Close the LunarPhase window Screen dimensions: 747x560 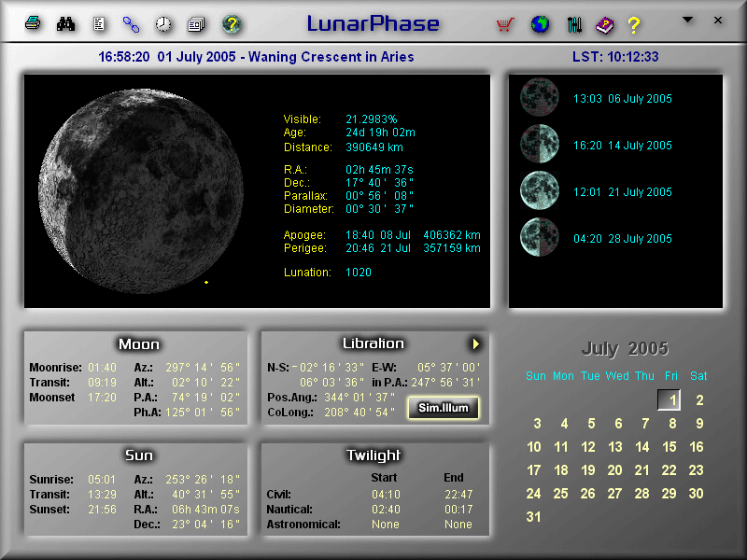click(x=718, y=20)
